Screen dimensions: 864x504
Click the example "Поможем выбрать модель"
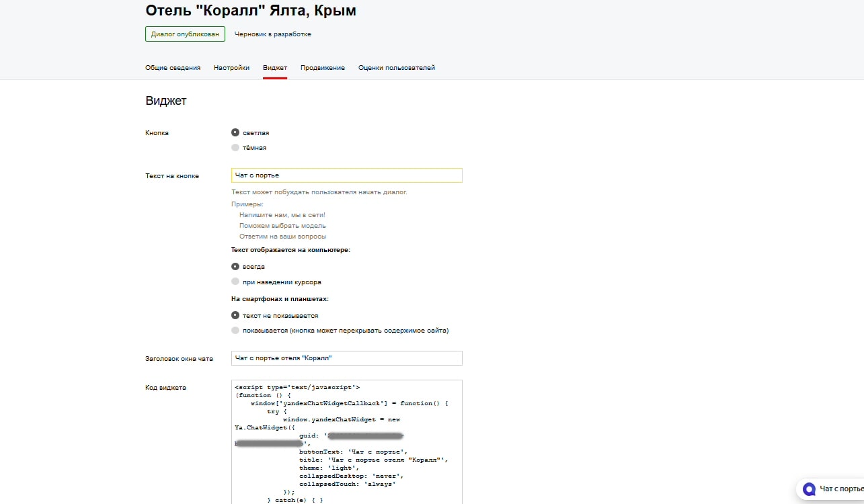pyautogui.click(x=282, y=226)
